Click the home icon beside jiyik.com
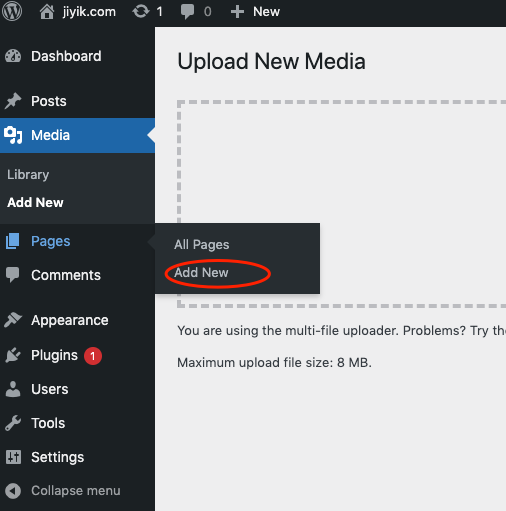Screen dimensions: 506x511 tap(47, 12)
